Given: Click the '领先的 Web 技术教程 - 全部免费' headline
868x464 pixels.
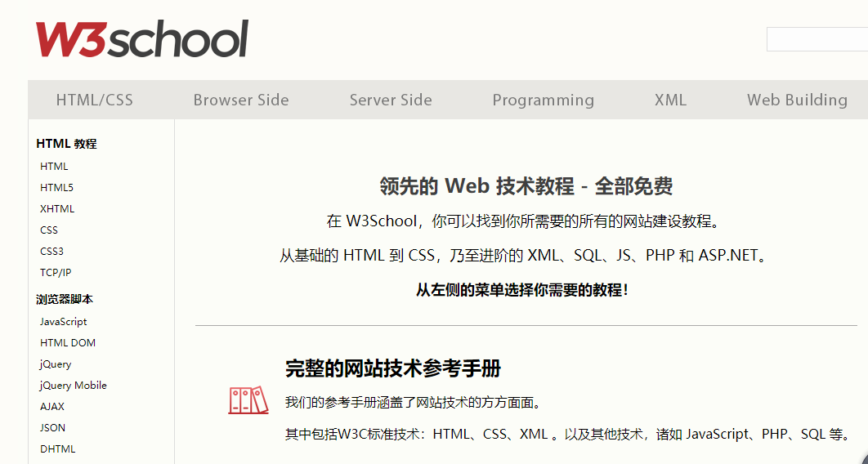Looking at the screenshot, I should coord(526,186).
